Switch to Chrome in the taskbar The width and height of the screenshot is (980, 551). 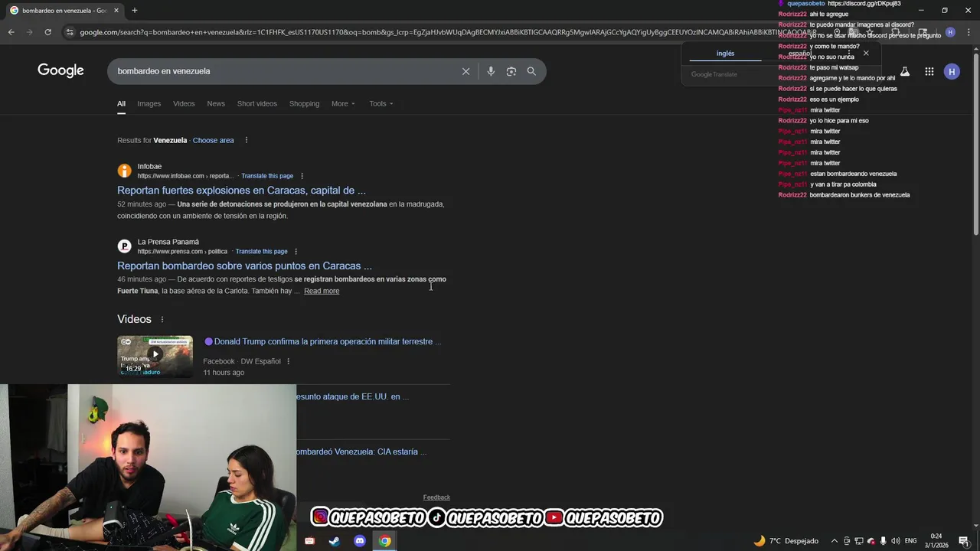tap(385, 541)
